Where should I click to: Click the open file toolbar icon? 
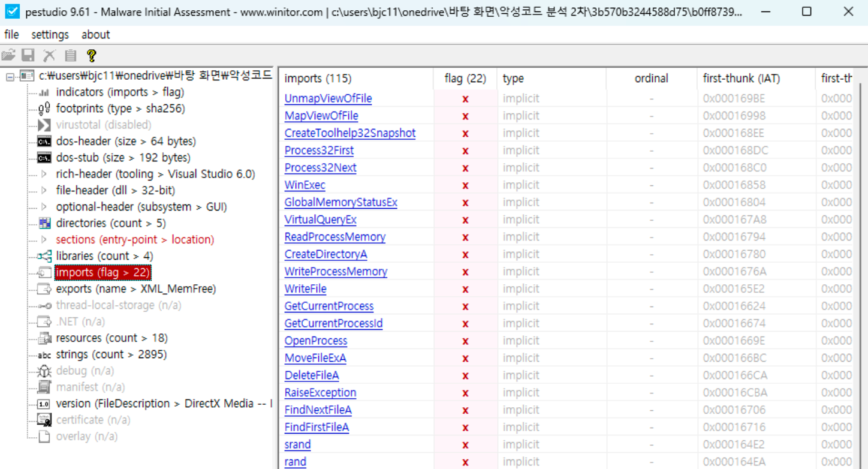click(x=8, y=56)
